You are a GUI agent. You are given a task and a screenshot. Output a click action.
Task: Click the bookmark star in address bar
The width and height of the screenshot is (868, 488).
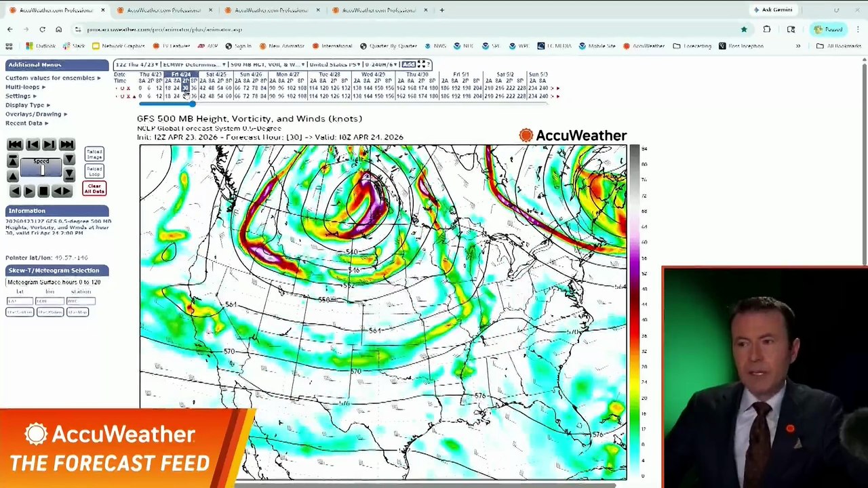744,29
